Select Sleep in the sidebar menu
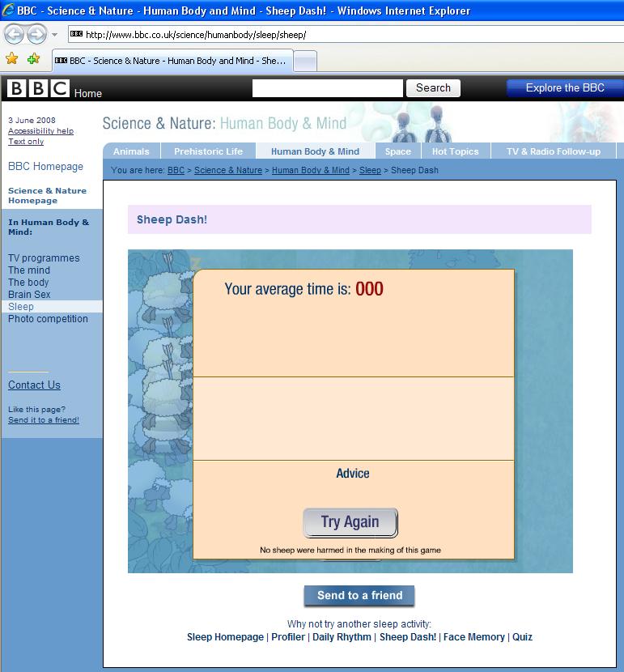This screenshot has width=624, height=672. pos(52,306)
